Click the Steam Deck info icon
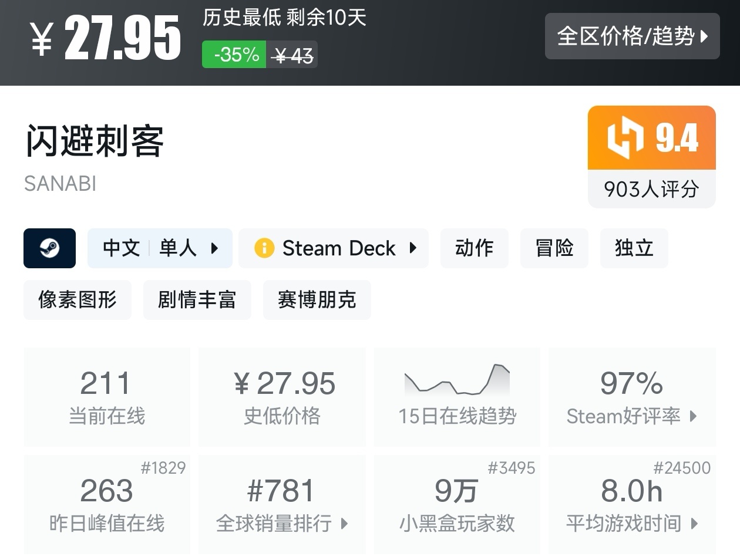Screen dimensions: 740x560 264,248
